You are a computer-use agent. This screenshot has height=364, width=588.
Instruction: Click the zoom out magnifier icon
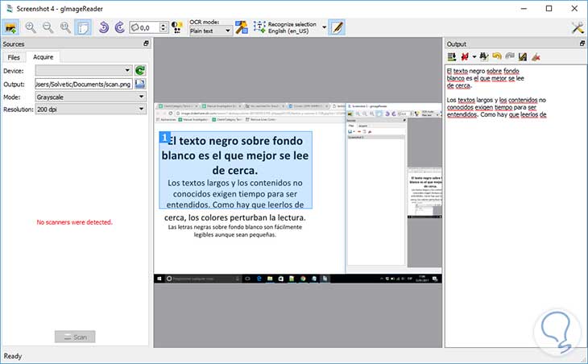coord(48,27)
